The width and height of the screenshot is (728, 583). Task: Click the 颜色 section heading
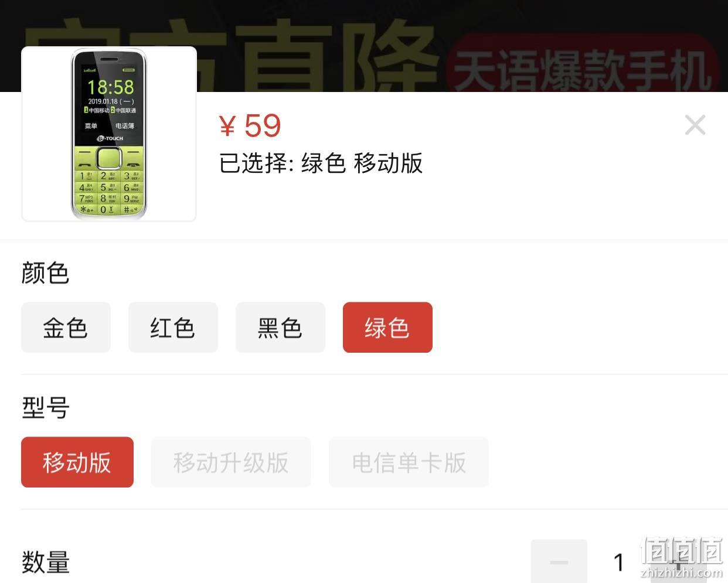45,273
